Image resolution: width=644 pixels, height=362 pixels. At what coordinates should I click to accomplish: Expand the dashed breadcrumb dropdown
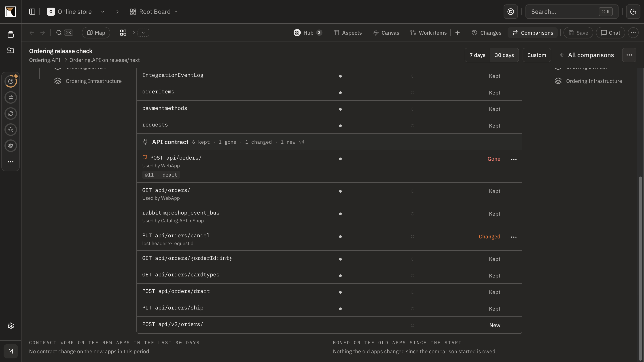143,33
